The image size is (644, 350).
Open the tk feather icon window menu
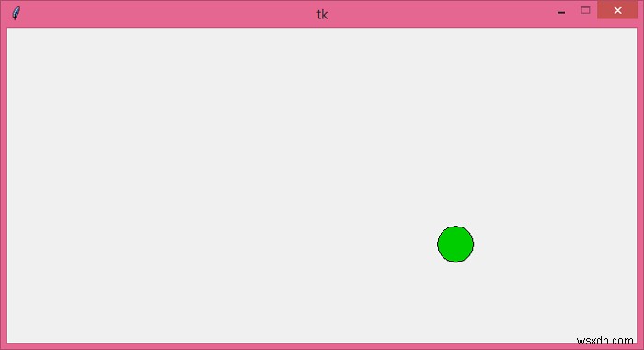click(x=16, y=13)
